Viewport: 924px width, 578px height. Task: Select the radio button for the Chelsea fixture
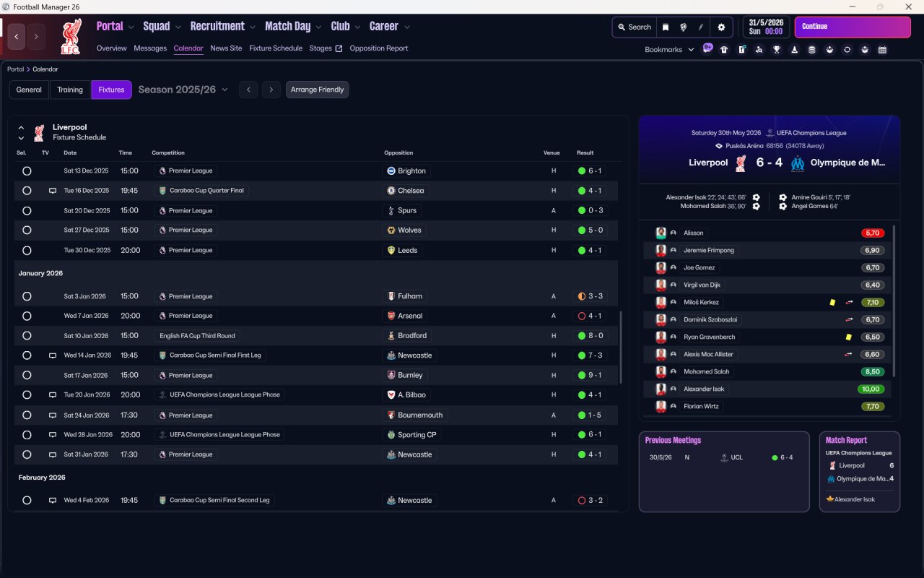pyautogui.click(x=27, y=191)
